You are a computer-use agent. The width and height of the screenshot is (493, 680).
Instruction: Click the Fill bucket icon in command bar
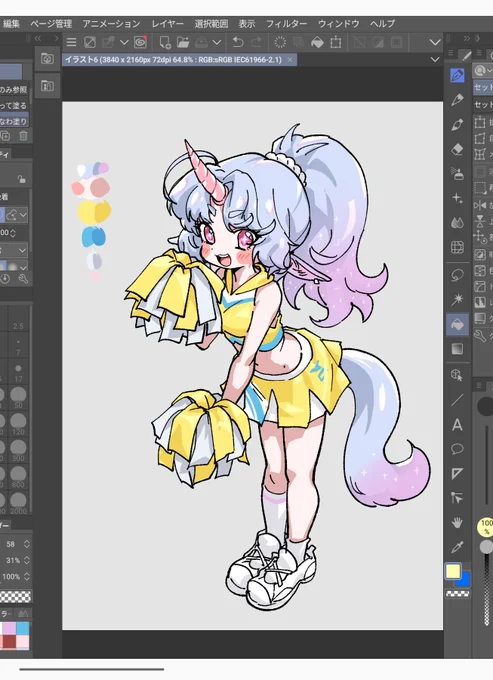pos(317,42)
